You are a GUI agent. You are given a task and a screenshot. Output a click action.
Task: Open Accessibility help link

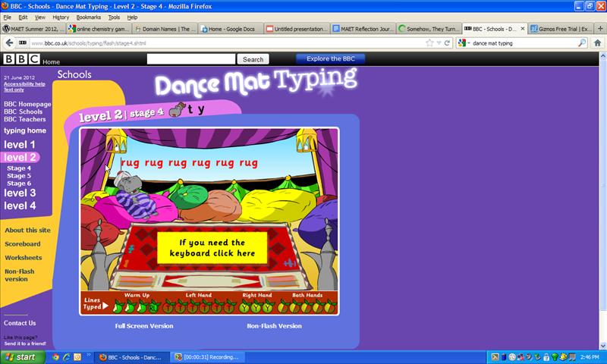coord(24,83)
